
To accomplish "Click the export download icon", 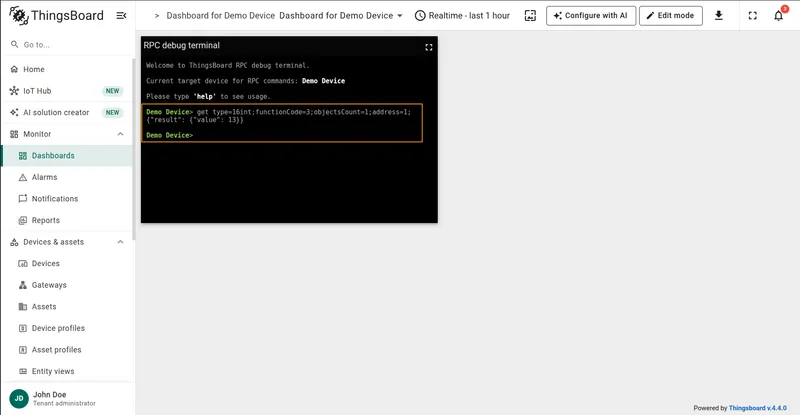I will point(718,16).
